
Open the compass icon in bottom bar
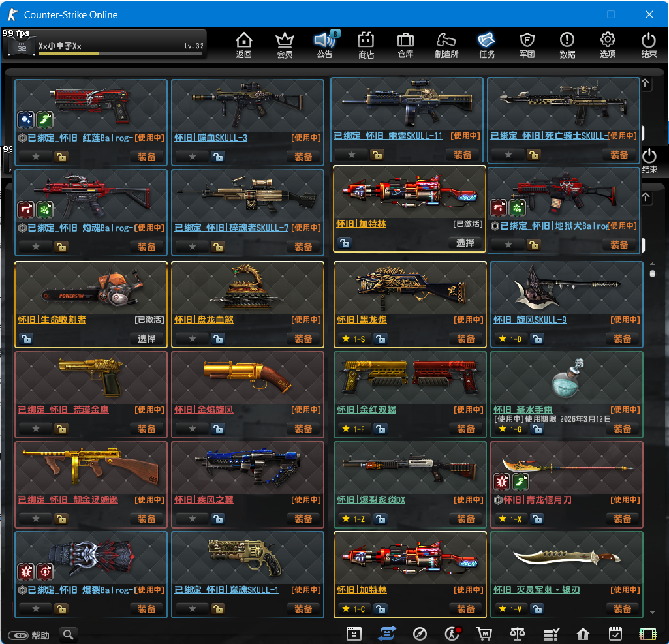coord(420,634)
